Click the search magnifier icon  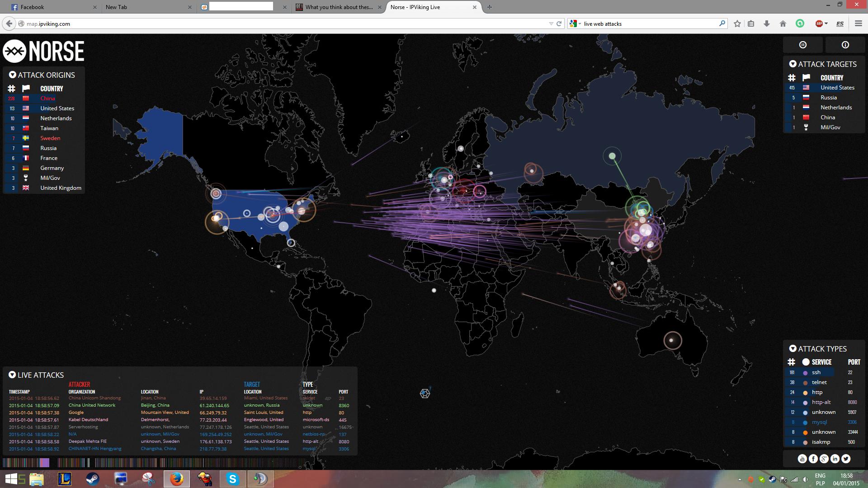point(722,23)
